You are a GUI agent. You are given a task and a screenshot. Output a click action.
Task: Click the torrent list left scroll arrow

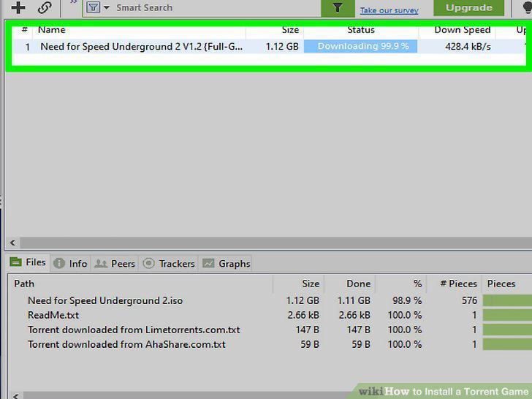pos(12,243)
